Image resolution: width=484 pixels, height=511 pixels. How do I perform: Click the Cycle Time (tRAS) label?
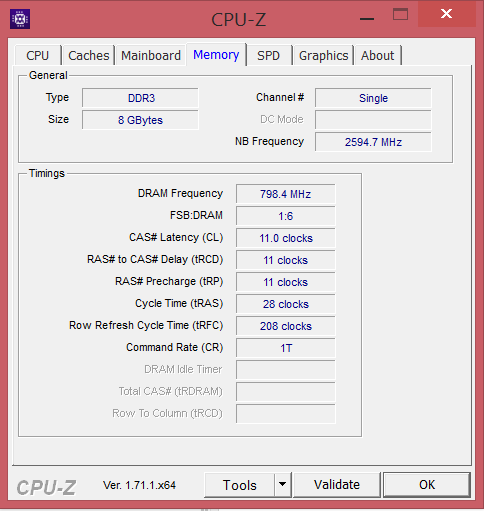click(179, 303)
